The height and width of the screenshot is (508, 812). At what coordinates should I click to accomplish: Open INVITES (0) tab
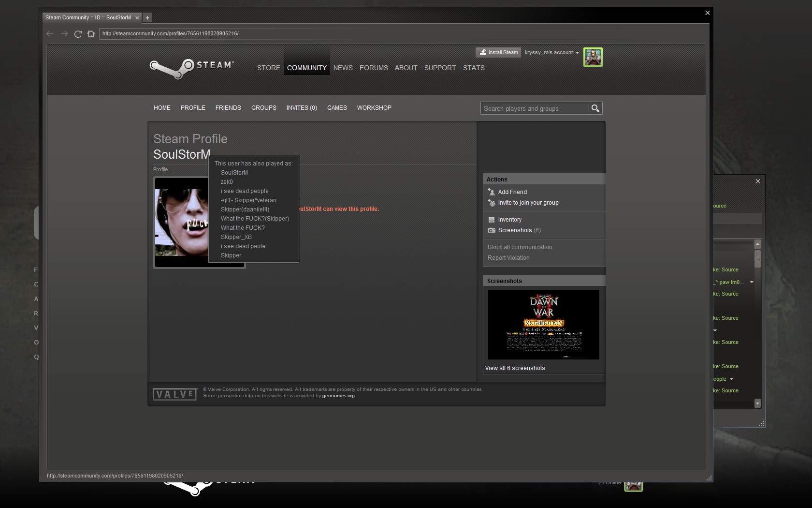coord(302,108)
